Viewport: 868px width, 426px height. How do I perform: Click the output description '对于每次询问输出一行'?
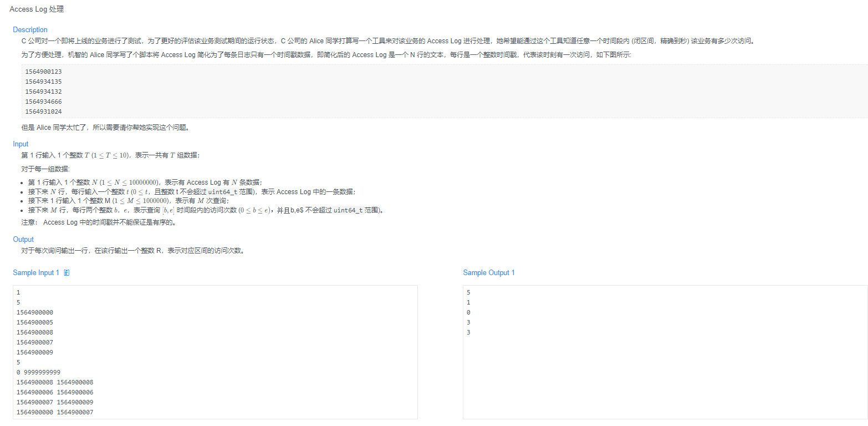tap(132, 250)
